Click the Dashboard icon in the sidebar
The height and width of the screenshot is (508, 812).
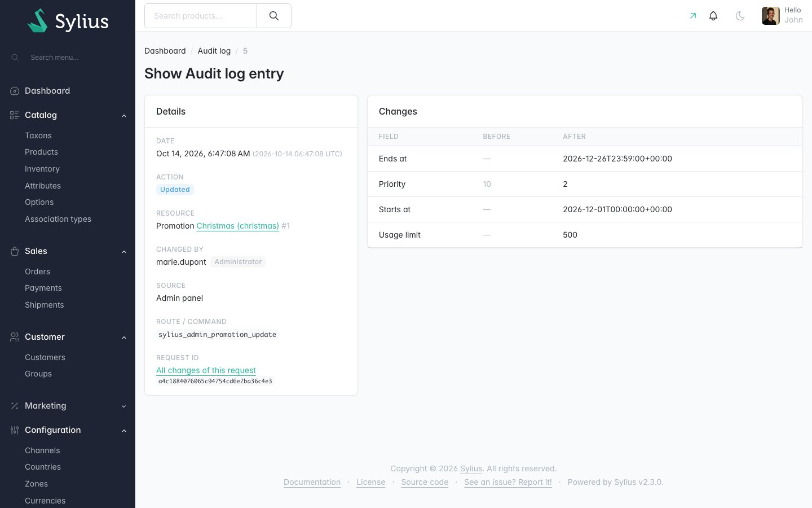click(15, 91)
